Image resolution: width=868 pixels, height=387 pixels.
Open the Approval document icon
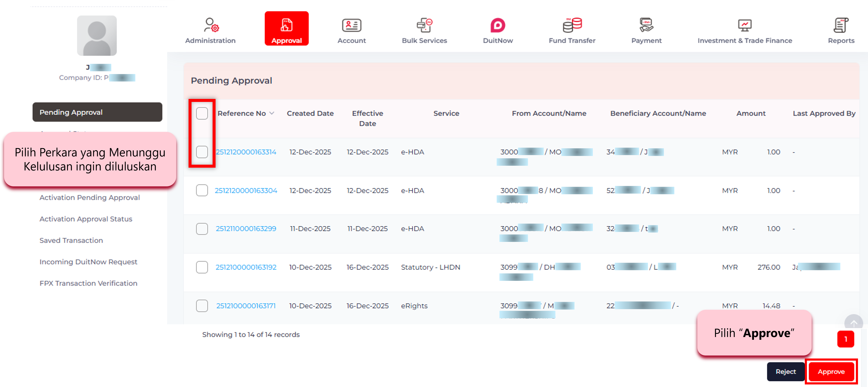[x=286, y=25]
